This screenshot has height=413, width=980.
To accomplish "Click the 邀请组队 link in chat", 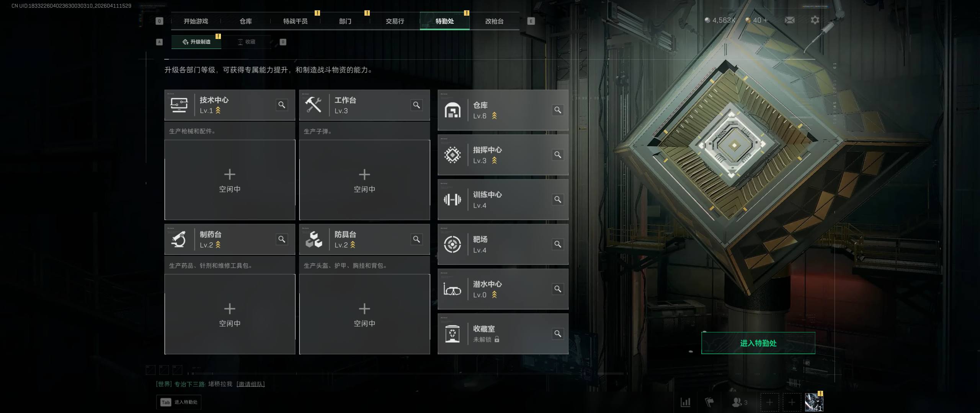I will pyautogui.click(x=250, y=384).
